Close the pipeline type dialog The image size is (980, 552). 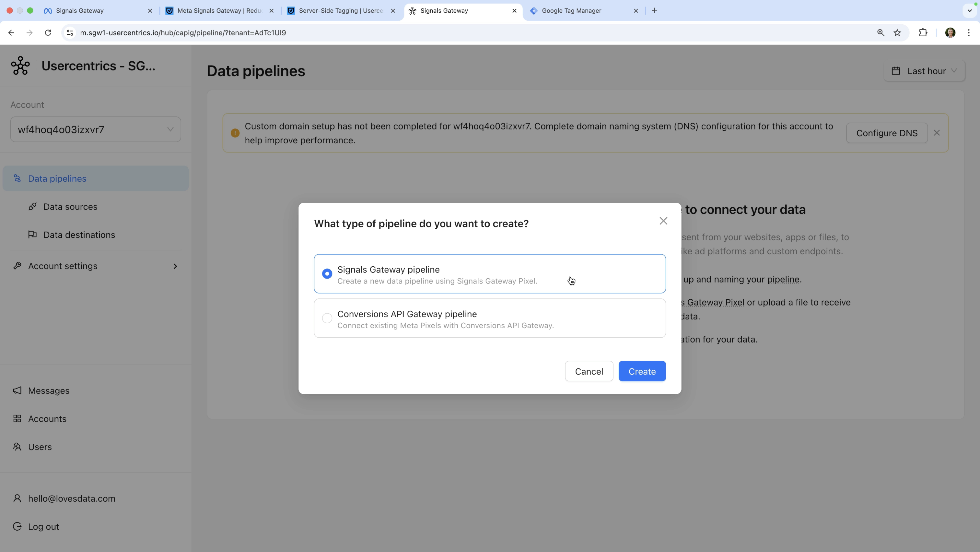[x=663, y=221]
